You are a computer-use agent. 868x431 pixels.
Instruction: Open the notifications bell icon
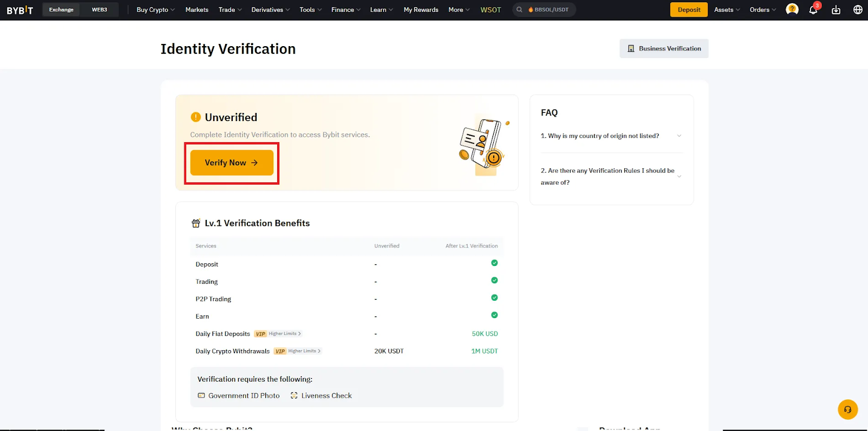813,10
